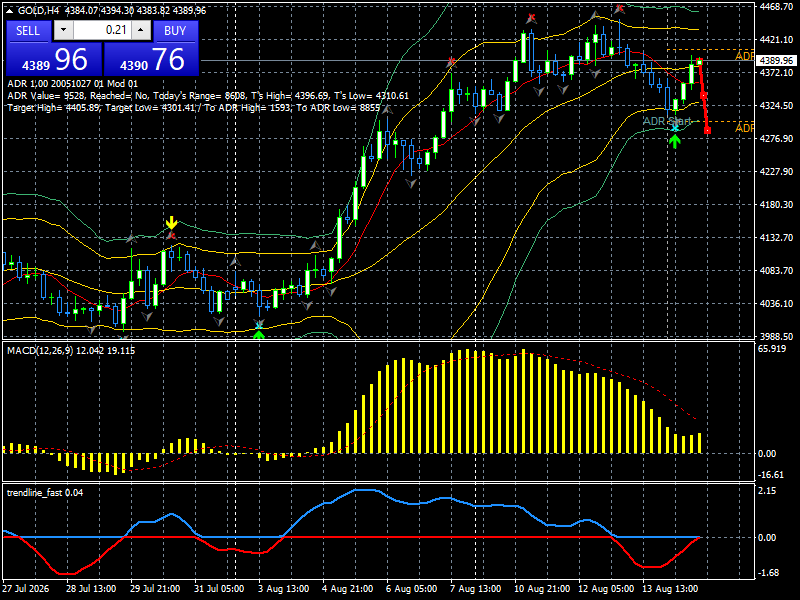The height and width of the screenshot is (600, 800).
Task: Click the '13 Aug 13:00' time label
Action: click(669, 588)
